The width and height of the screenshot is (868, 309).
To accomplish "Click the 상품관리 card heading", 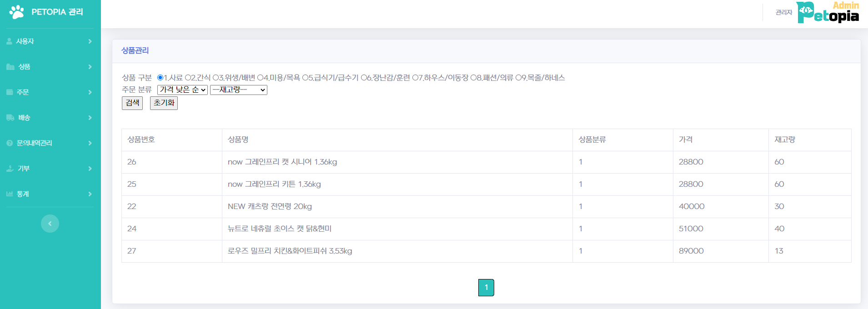I will click(135, 50).
